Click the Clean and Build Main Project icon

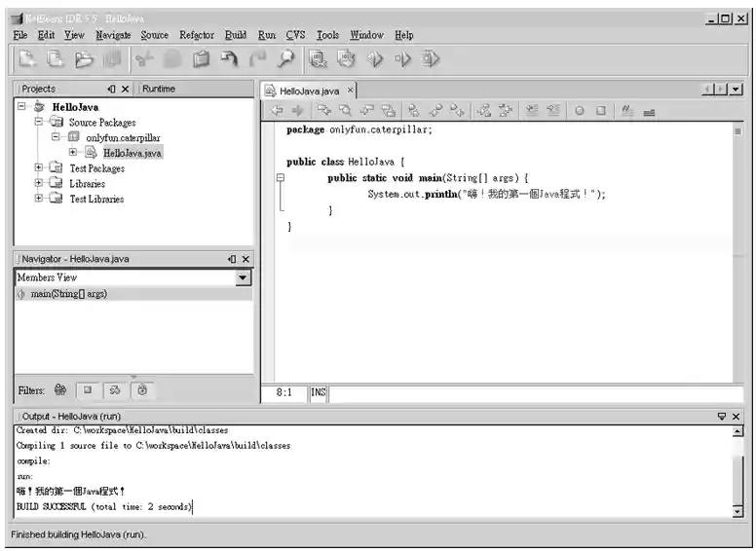click(x=346, y=59)
